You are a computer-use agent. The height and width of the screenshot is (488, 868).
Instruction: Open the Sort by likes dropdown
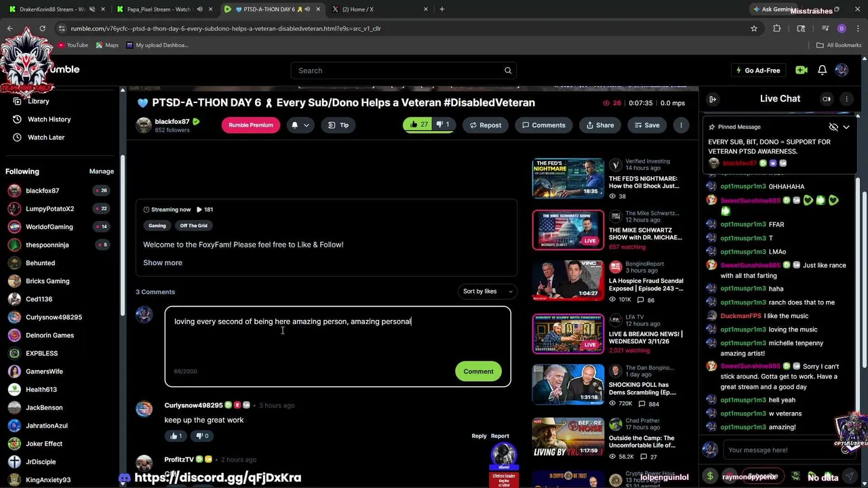pyautogui.click(x=488, y=291)
